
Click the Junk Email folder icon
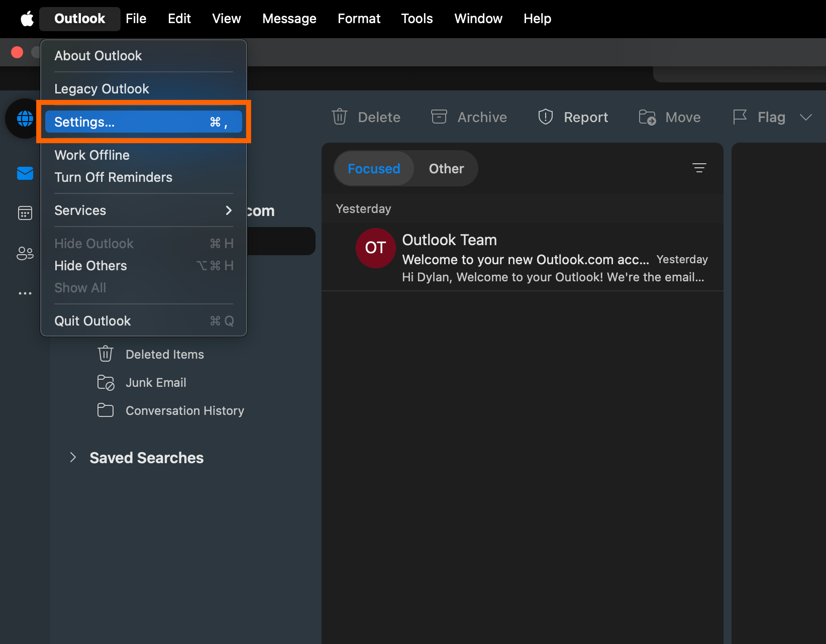(x=106, y=382)
